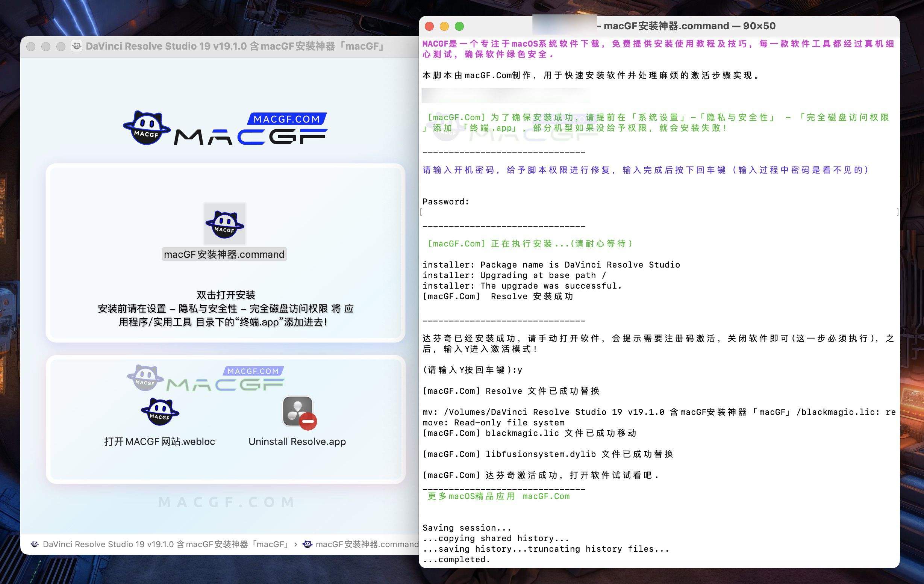924x584 pixels.
Task: Click the Uninstall Resolve.app icon
Action: [299, 413]
